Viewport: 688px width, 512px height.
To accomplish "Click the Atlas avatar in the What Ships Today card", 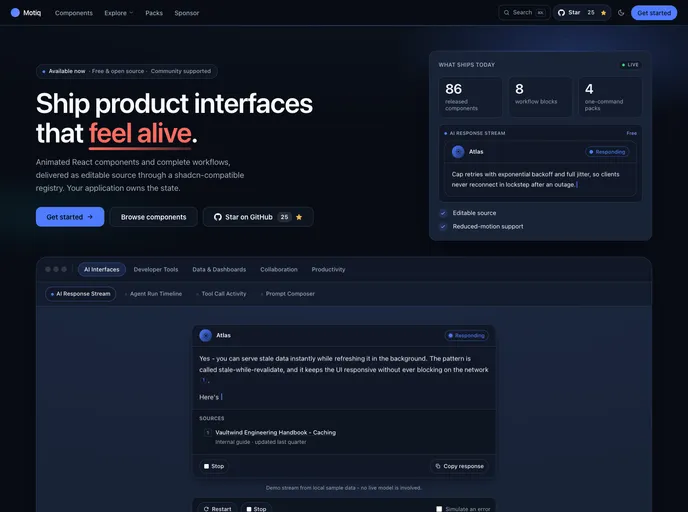I will point(458,152).
